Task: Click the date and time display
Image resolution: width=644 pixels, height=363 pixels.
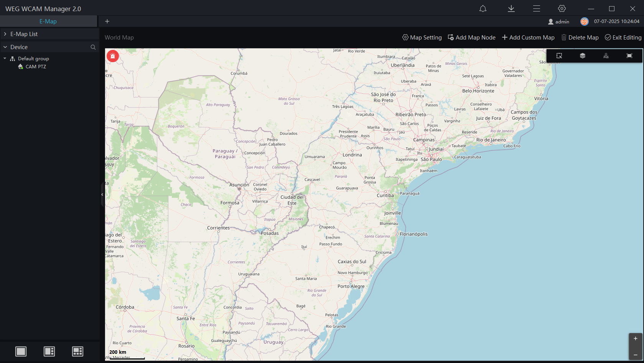Action: (x=617, y=21)
